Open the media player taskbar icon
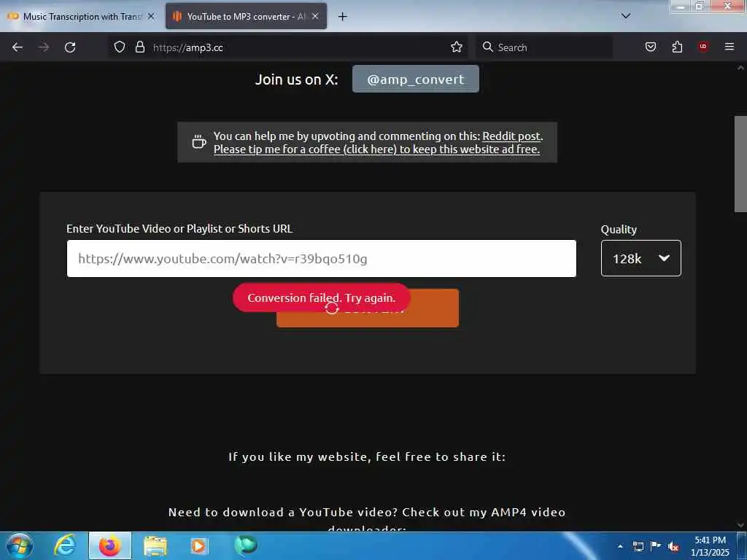Image resolution: width=747 pixels, height=560 pixels. [x=198, y=545]
